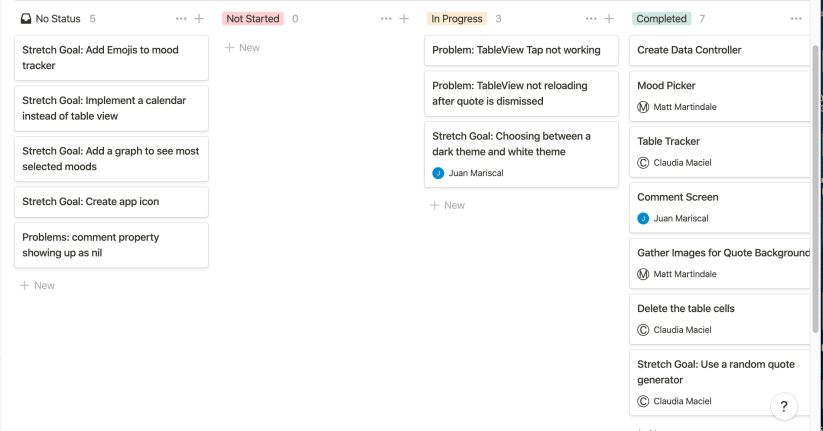Viewport: 823px width, 431px height.
Task: Click the Completed count 7
Action: pos(702,19)
